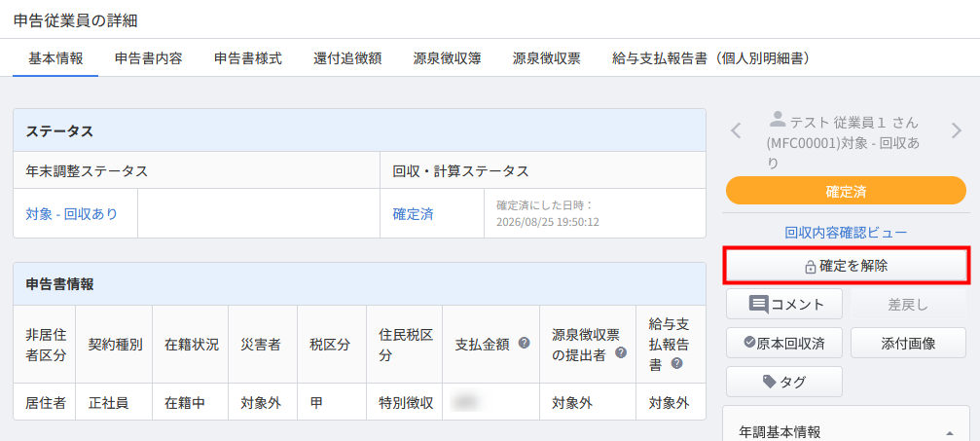Go to next employee with right chevron
980x441 pixels.
pyautogui.click(x=956, y=130)
